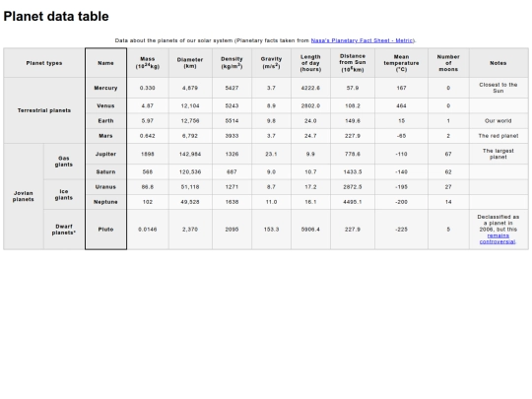Select the 'Length of day (hours)' header
Image resolution: width=532 pixels, height=399 pixels.
[310, 63]
